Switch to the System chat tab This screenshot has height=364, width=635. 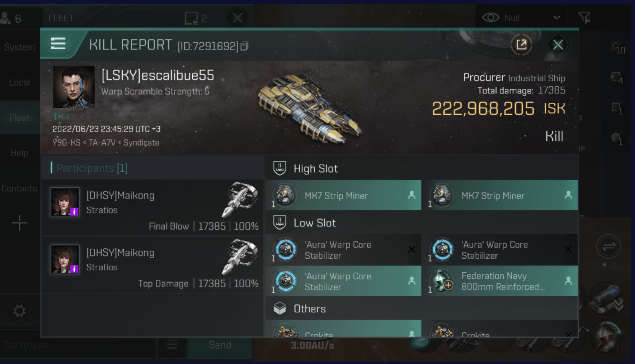point(19,47)
